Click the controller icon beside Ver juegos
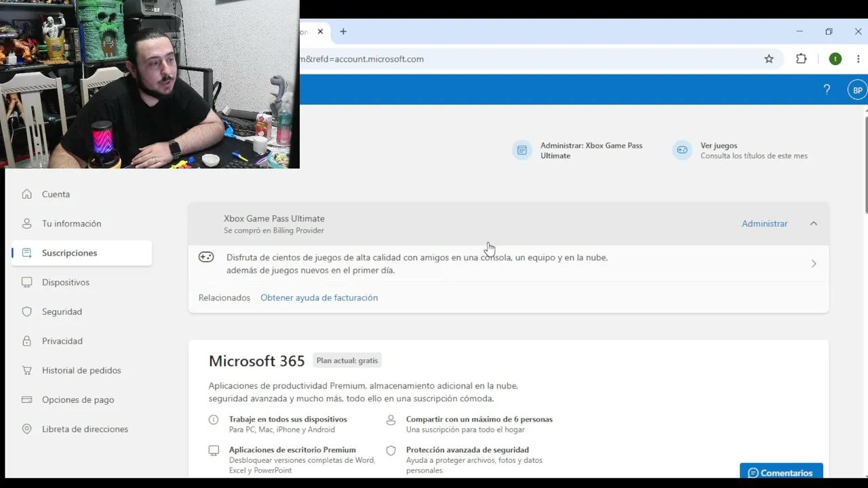This screenshot has height=488, width=868. pyautogui.click(x=682, y=150)
